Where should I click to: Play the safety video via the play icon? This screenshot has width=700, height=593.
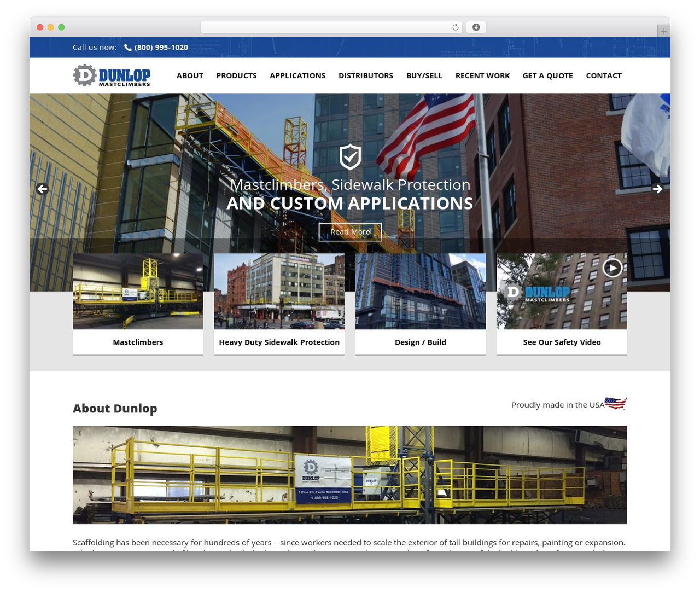612,268
